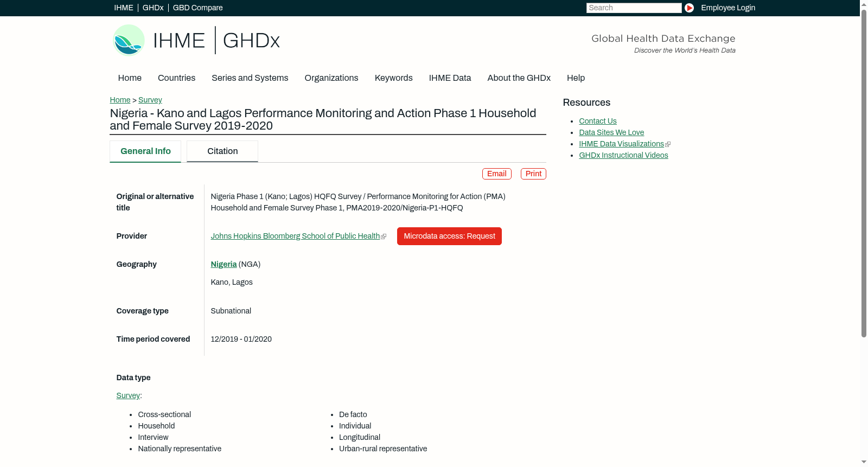
Task: Open Employee Login
Action: [728, 8]
